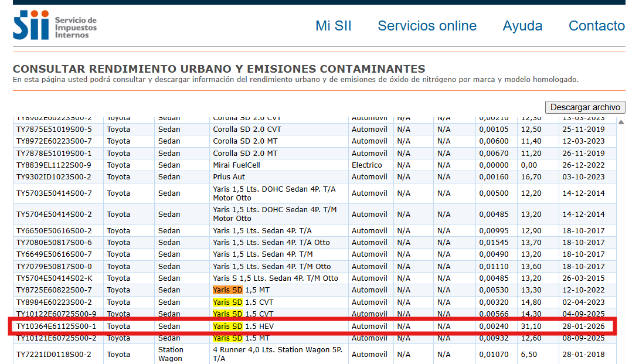Select the 4 Runner Station Wagon row
The width and height of the screenshot is (639, 364).
tap(264, 353)
